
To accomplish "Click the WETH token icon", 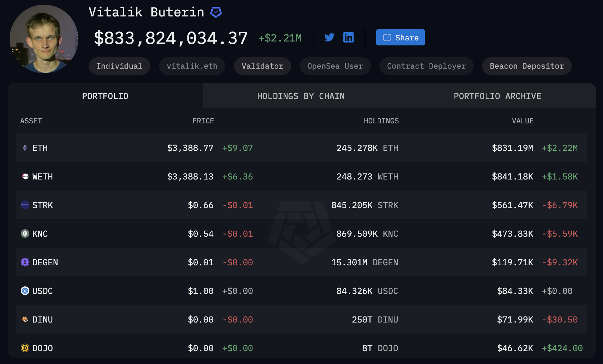I will [x=25, y=176].
